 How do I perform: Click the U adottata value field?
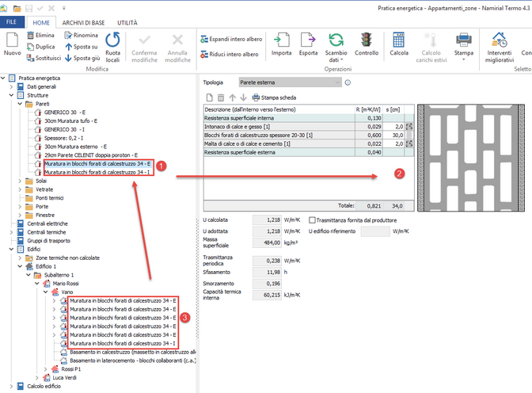click(x=267, y=231)
